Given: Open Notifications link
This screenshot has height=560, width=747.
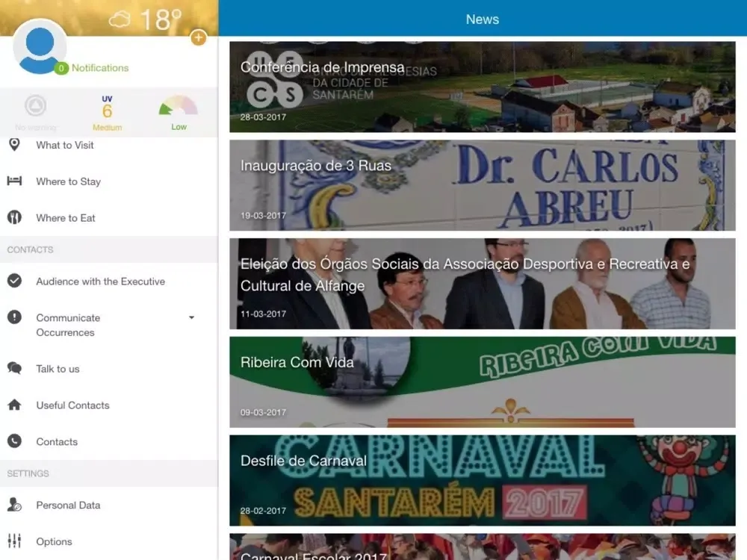Looking at the screenshot, I should click(x=100, y=68).
